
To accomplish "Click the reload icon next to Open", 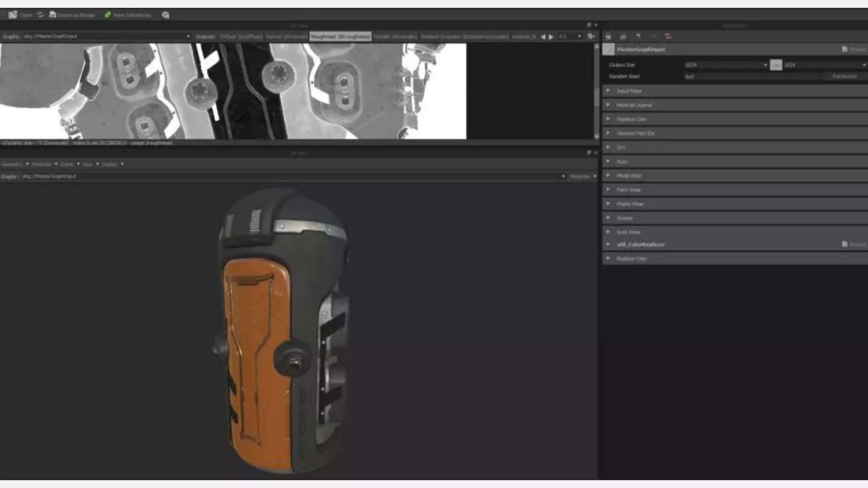I will 40,15.
